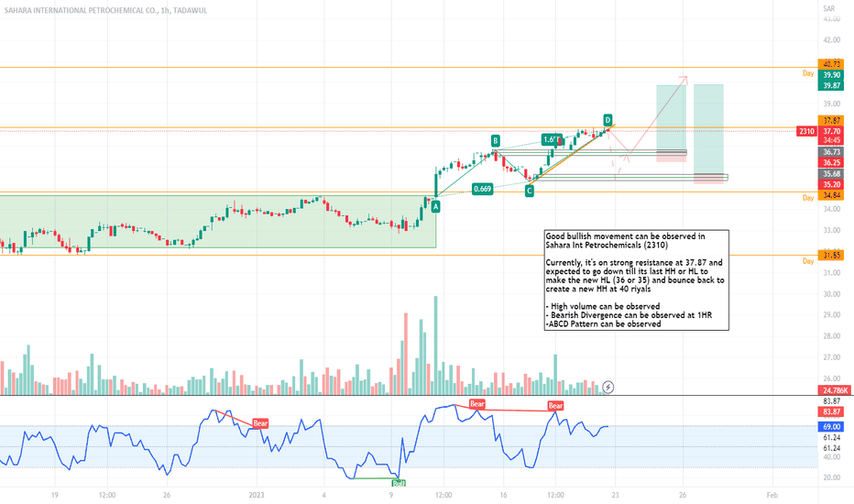The height and width of the screenshot is (504, 854).
Task: Select the 37.87 resistance price label
Action: (831, 120)
